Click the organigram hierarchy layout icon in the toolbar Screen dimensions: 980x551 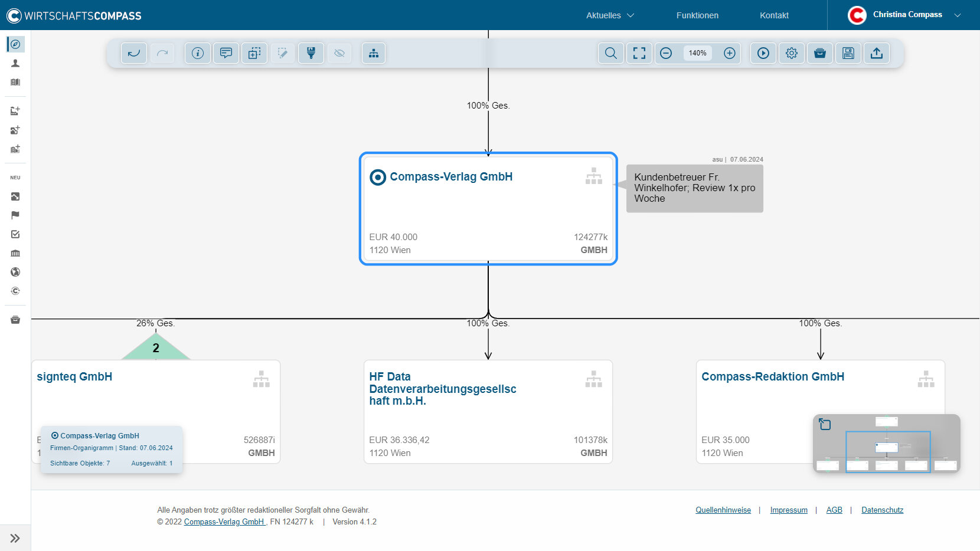tap(374, 53)
